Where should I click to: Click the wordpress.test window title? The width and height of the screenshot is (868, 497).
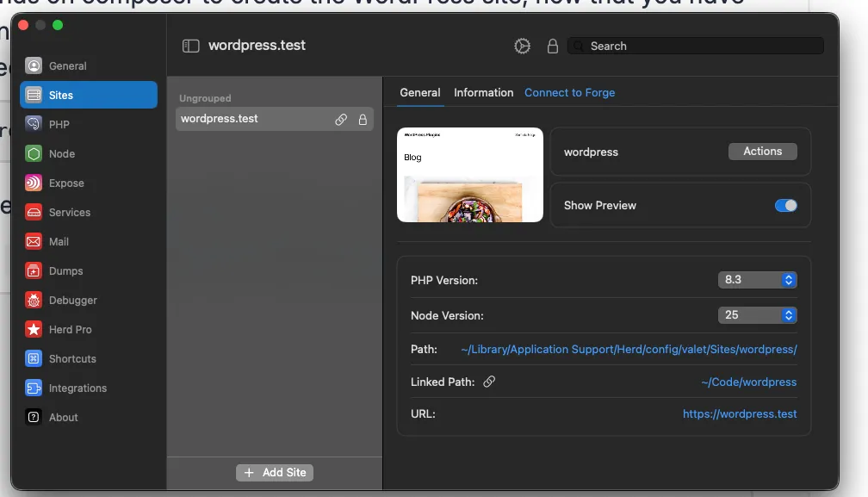257,46
